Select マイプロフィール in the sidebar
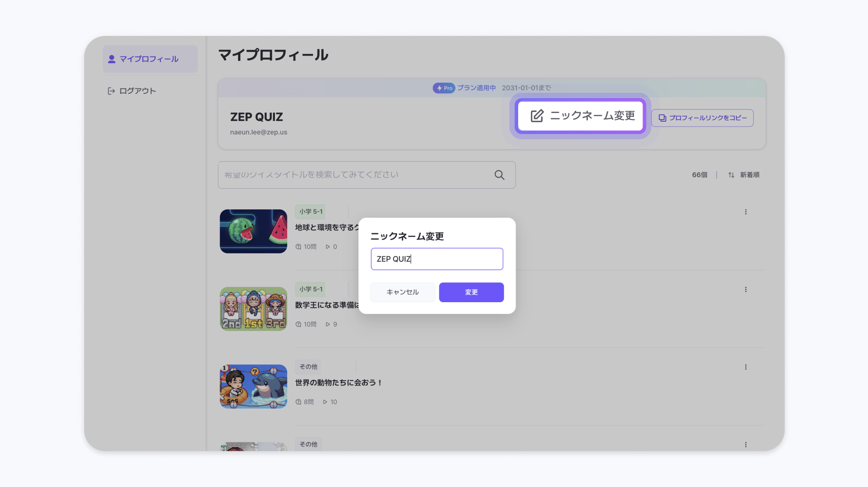 (x=150, y=59)
